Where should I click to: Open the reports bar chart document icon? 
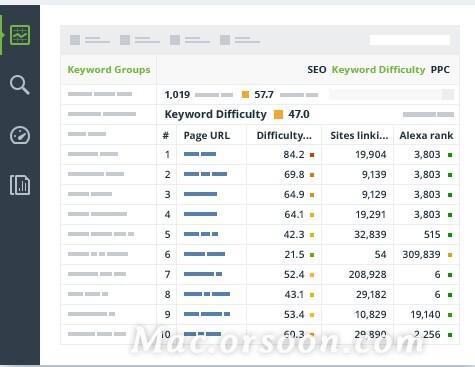click(20, 185)
